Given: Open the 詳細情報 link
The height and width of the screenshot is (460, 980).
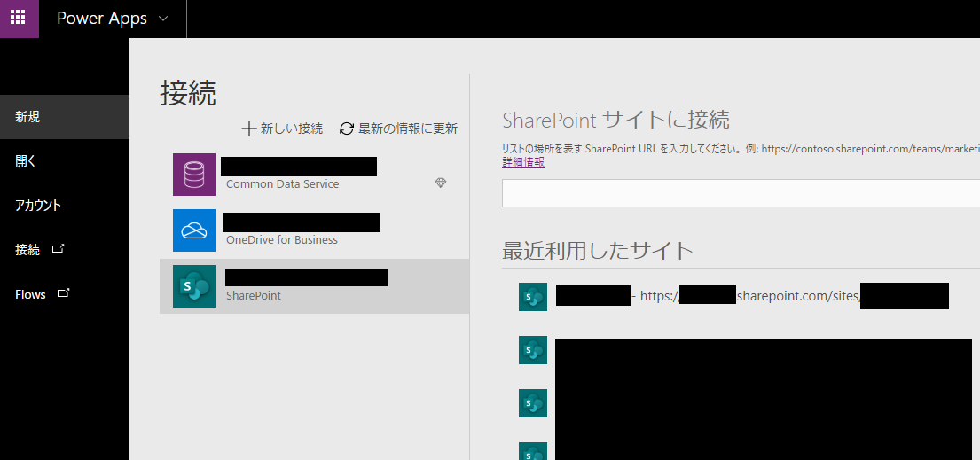Looking at the screenshot, I should tap(523, 162).
